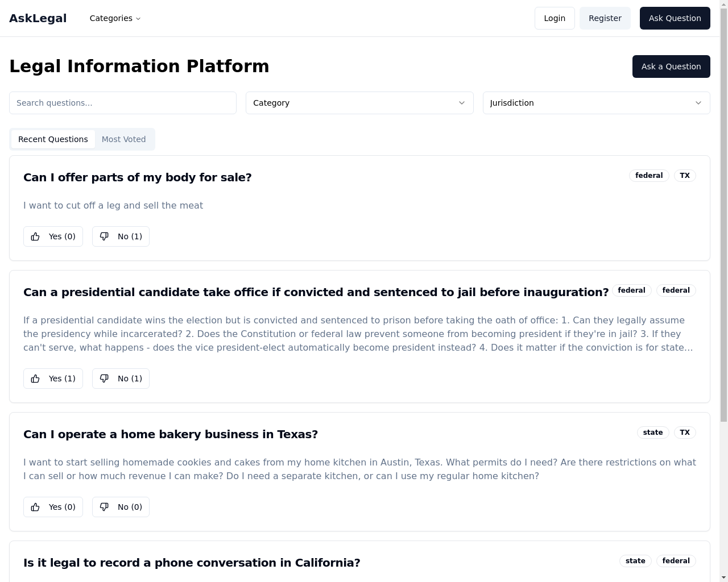728x582 pixels.
Task: Expand the Category filter dropdown
Action: point(359,103)
